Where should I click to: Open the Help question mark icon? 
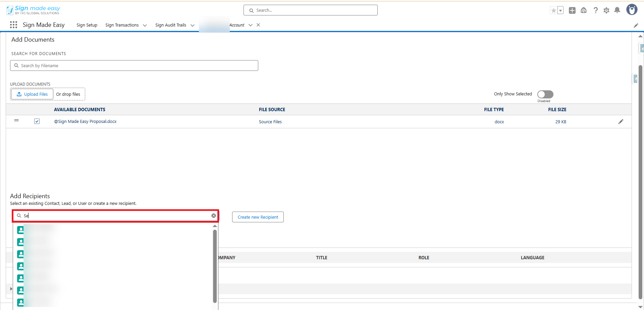click(x=596, y=10)
